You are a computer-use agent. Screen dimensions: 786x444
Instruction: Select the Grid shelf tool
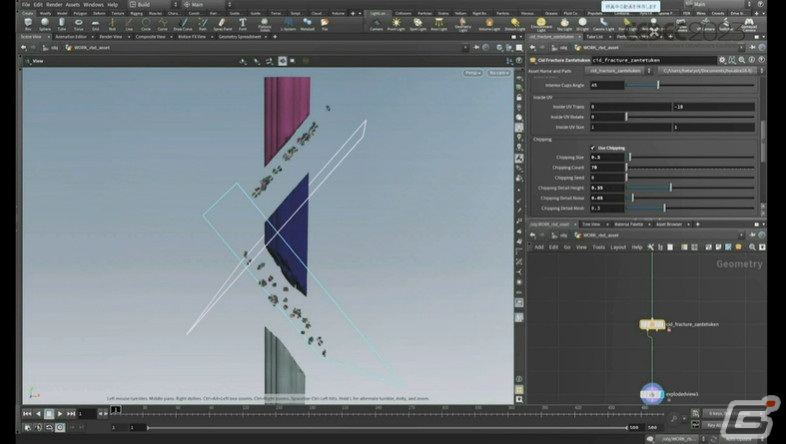[x=95, y=24]
